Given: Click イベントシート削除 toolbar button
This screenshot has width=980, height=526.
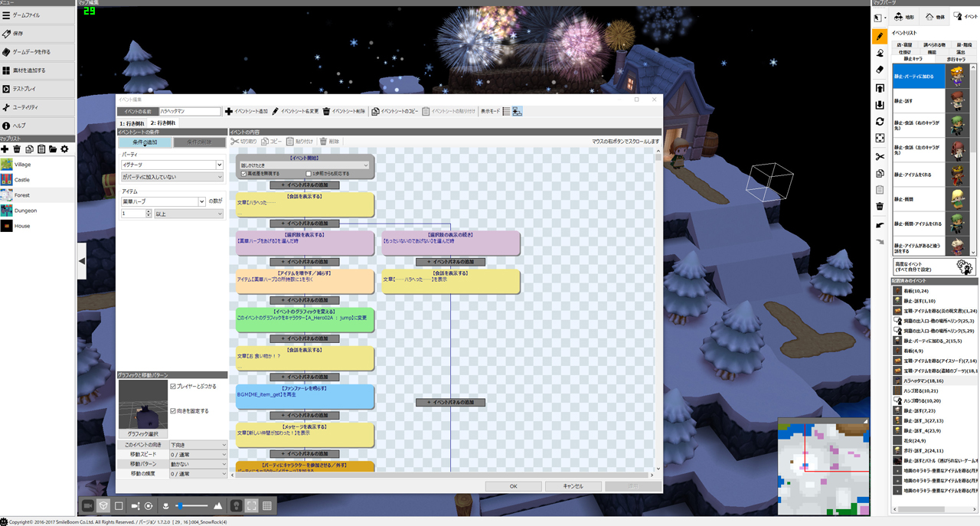Looking at the screenshot, I should [x=345, y=112].
